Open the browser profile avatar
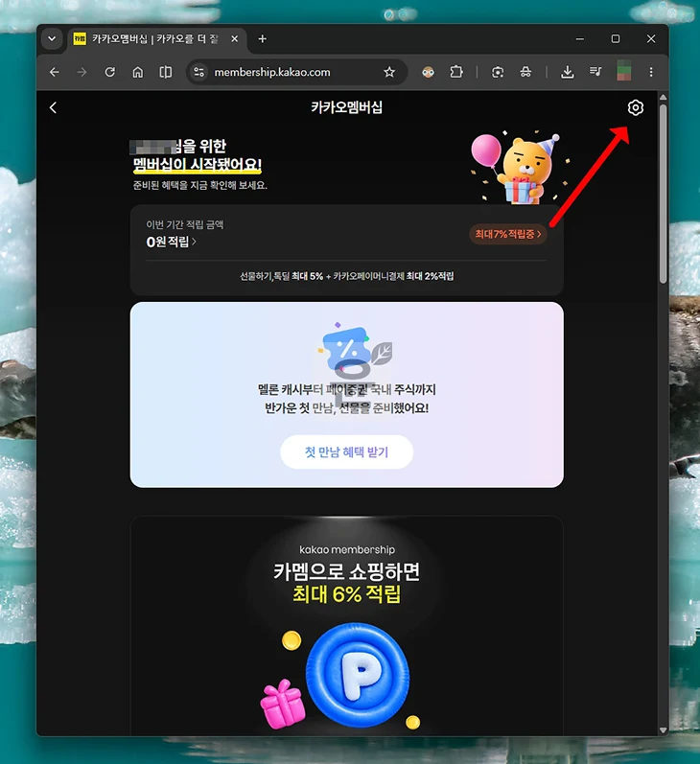 coord(624,71)
